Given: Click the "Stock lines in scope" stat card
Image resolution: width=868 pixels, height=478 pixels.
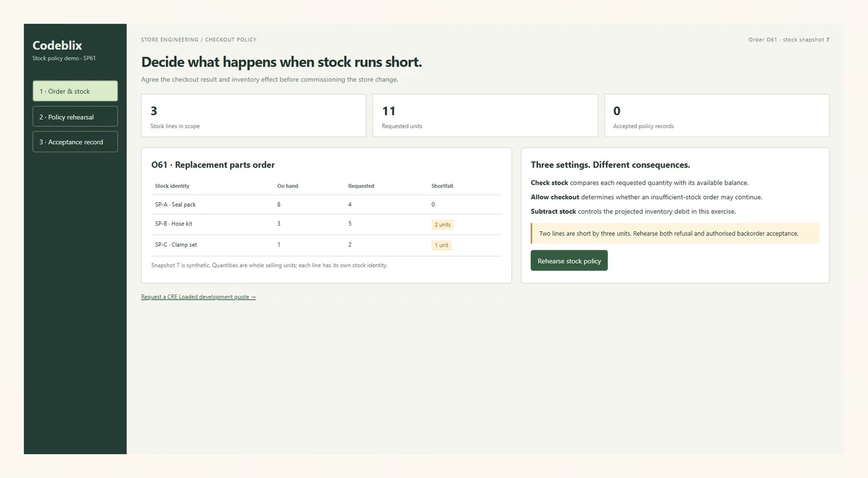Looking at the screenshot, I should pos(254,116).
